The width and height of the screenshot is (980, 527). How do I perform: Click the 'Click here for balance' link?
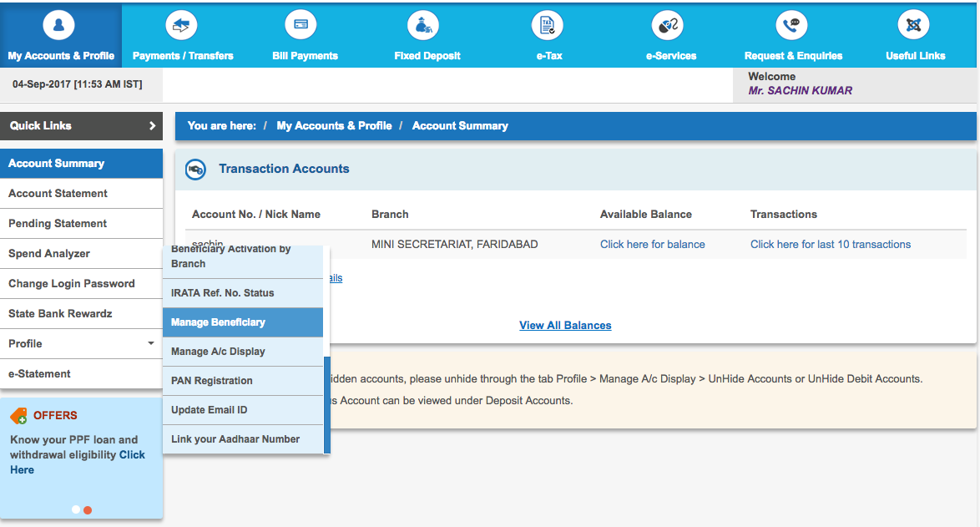(653, 245)
